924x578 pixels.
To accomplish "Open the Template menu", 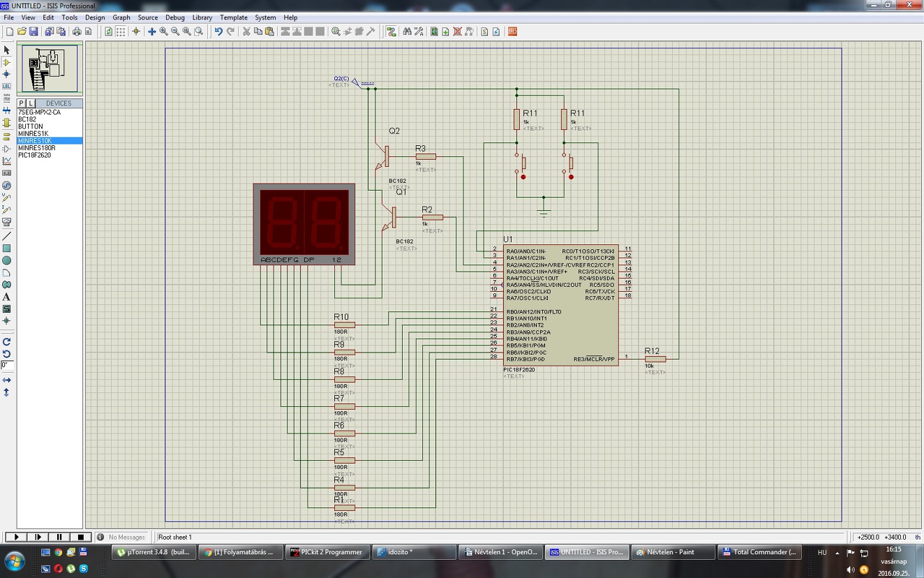I will [233, 17].
